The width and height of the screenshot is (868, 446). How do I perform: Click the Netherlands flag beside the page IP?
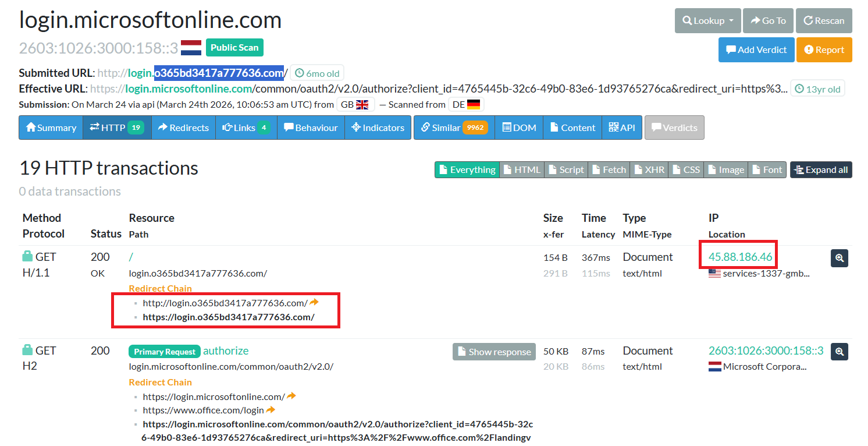pyautogui.click(x=191, y=48)
